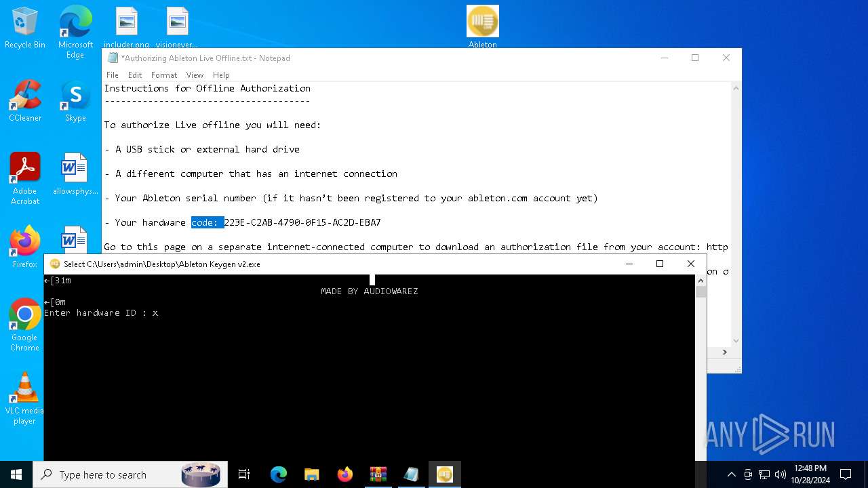Open Edge from the taskbar
Screen dimensions: 868x488
click(279, 474)
